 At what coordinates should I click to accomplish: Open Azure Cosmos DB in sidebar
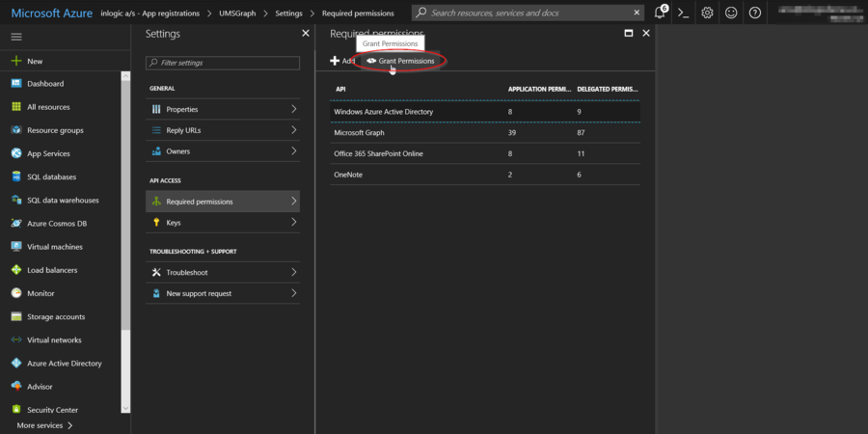click(56, 224)
